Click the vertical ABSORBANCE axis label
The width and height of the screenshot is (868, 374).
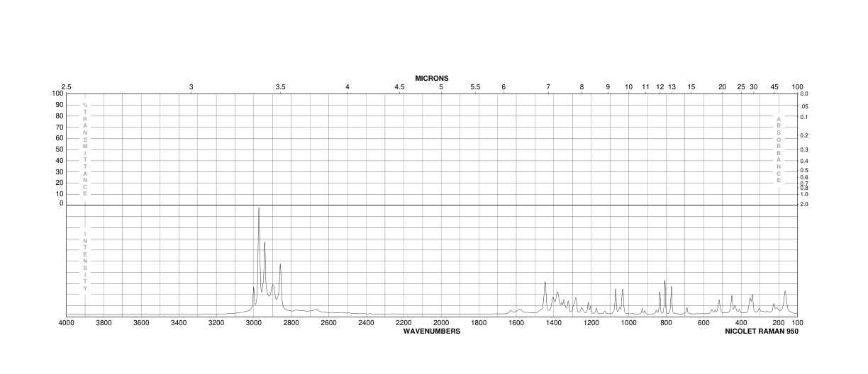(x=779, y=149)
